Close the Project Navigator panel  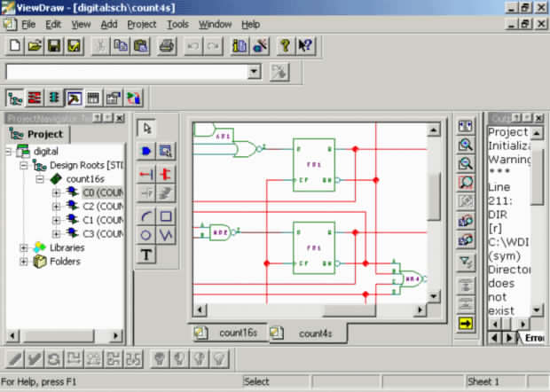pyautogui.click(x=120, y=118)
